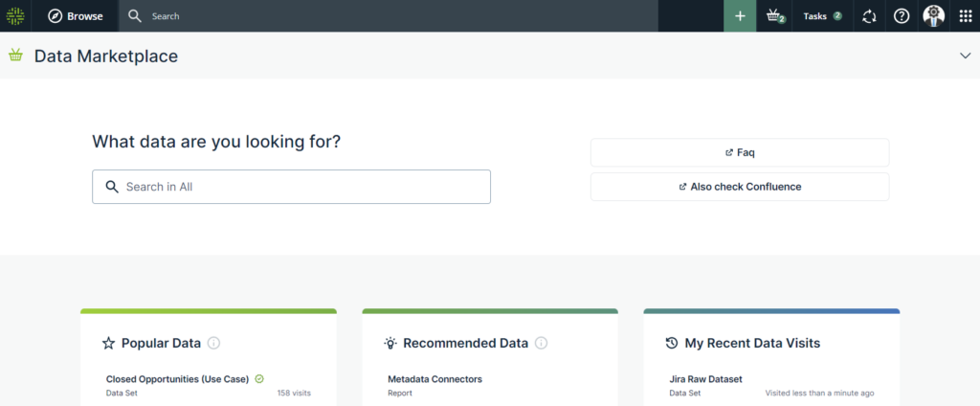Click the circular arrows activity icon
The width and height of the screenshot is (980, 406).
tap(869, 16)
